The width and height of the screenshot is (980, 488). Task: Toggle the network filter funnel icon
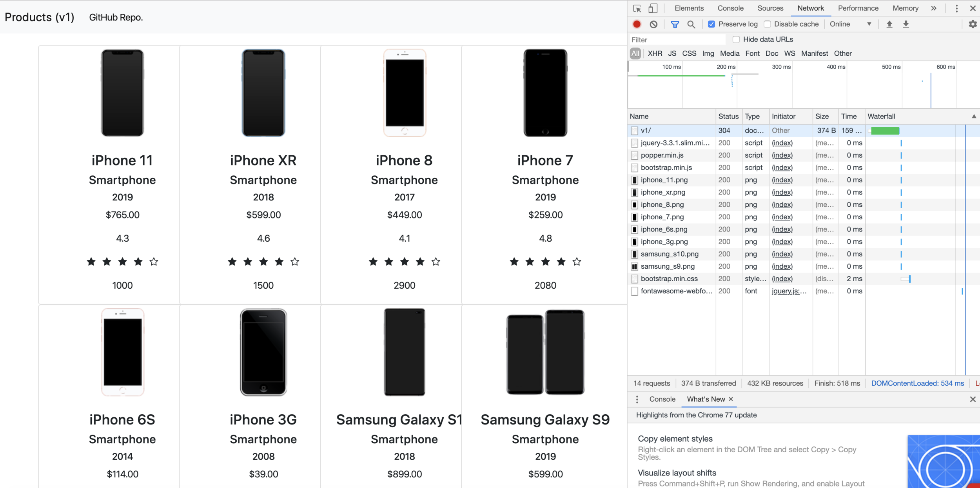click(675, 24)
